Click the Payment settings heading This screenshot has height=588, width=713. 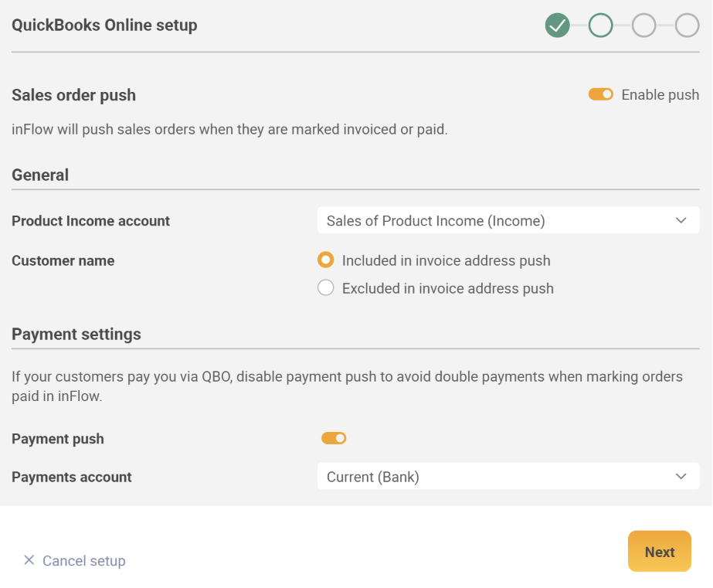(x=76, y=335)
